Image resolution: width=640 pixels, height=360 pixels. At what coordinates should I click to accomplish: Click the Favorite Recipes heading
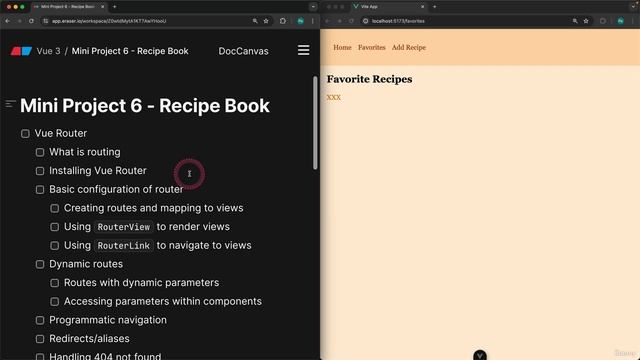point(369,79)
